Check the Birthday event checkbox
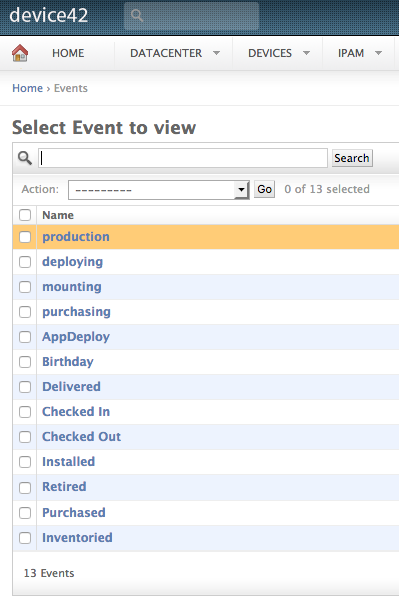This screenshot has height=608, width=399. 25,362
